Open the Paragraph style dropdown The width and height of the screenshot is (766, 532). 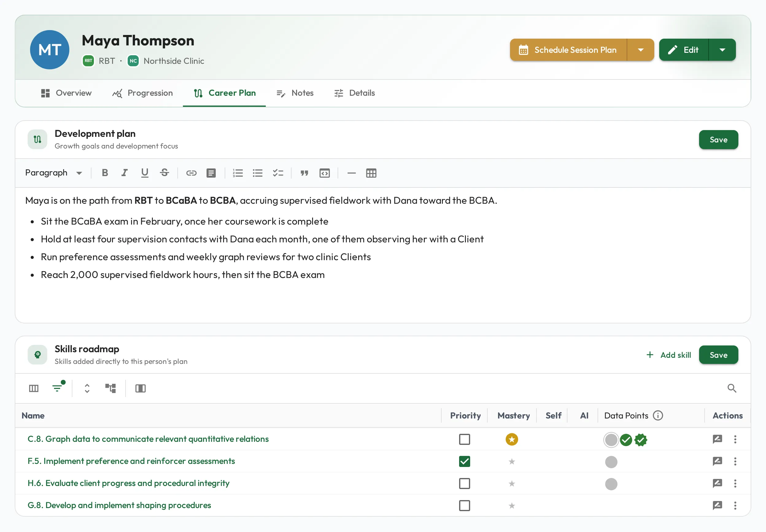click(53, 173)
